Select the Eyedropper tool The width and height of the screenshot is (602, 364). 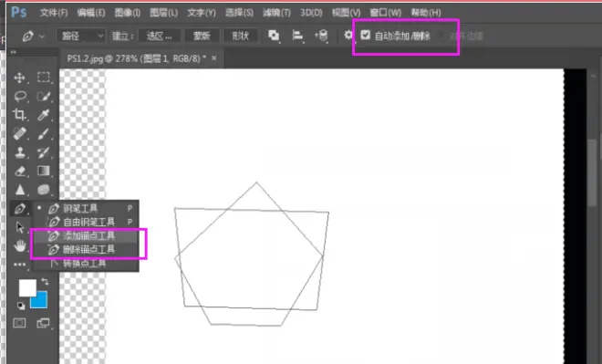pyautogui.click(x=44, y=114)
